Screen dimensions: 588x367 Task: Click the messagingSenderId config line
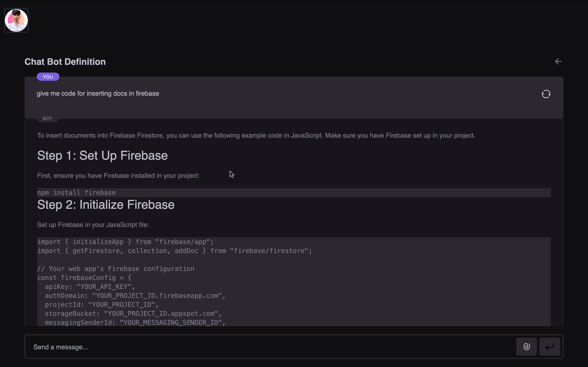tap(135, 323)
